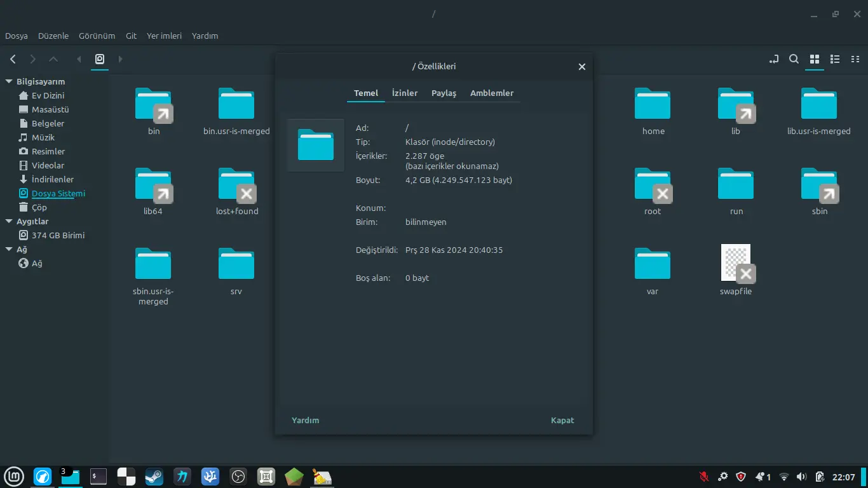Select İndirilenler in the sidebar
The image size is (868, 488).
(x=53, y=179)
